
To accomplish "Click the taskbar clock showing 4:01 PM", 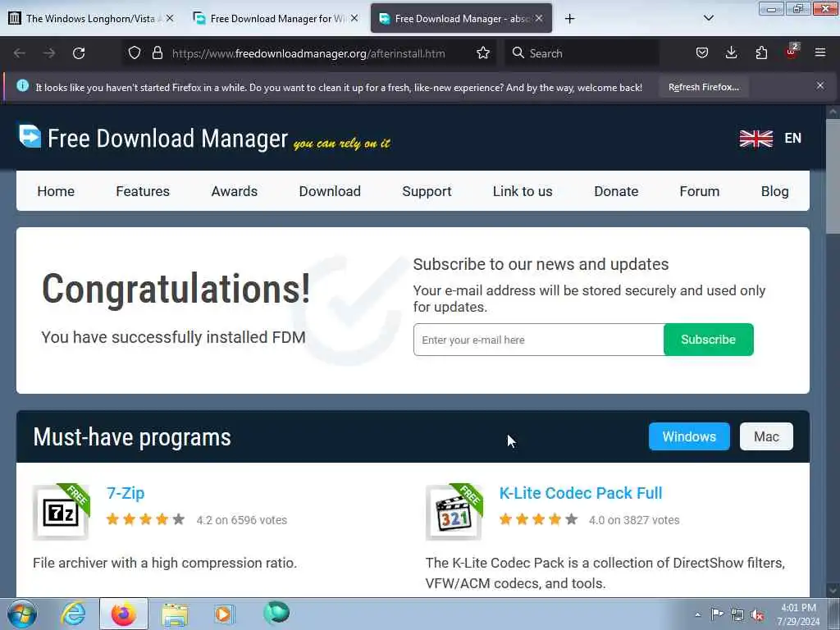I will click(798, 614).
